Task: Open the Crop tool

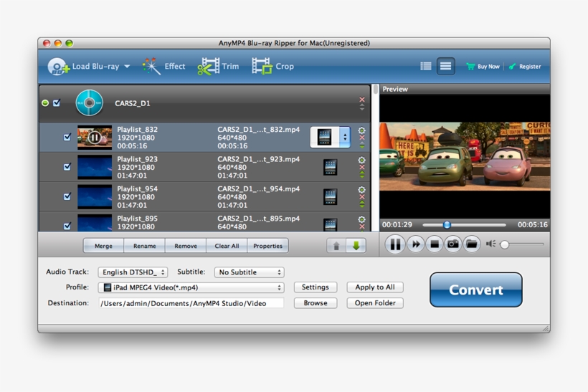Action: click(x=272, y=67)
